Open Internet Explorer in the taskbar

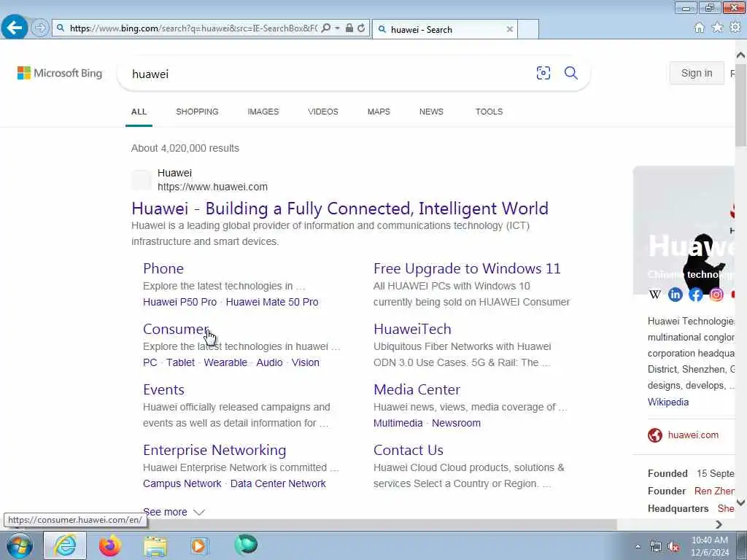[x=65, y=545]
